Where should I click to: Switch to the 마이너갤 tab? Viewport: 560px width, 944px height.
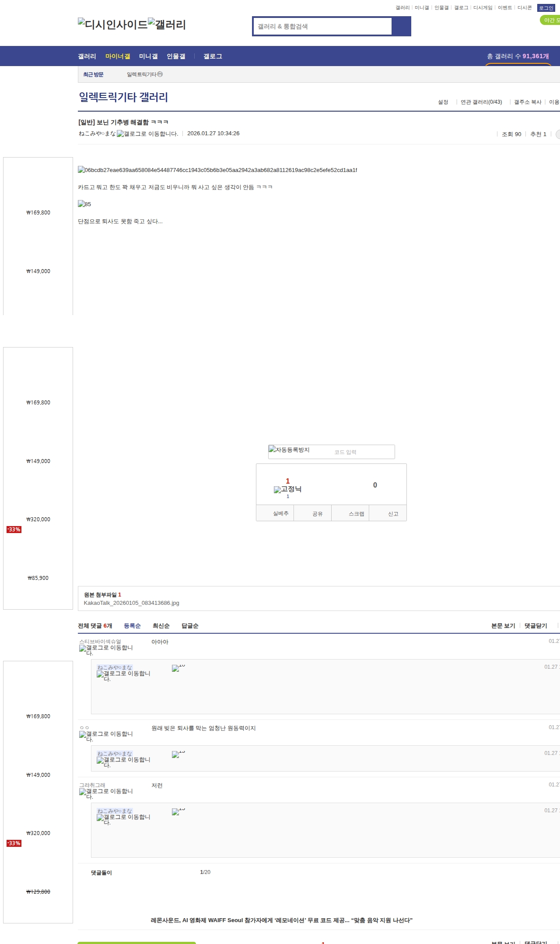coord(118,56)
